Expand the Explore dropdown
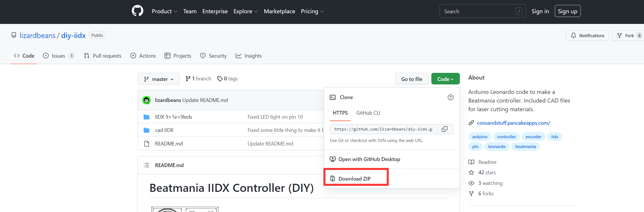644x212 pixels. [245, 11]
